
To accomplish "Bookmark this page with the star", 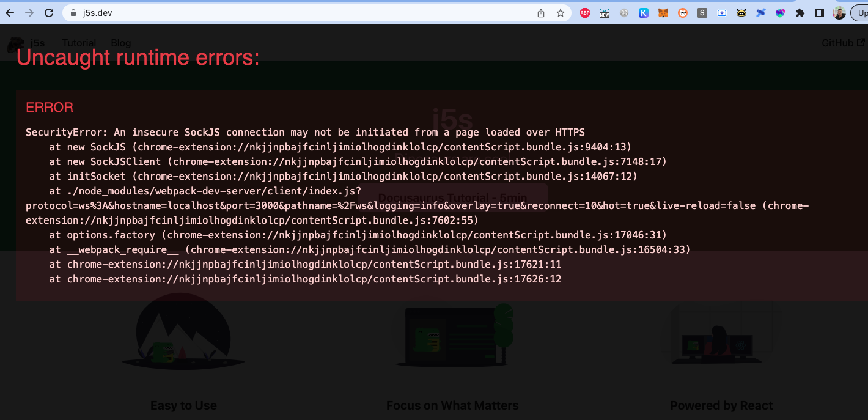I will (560, 13).
